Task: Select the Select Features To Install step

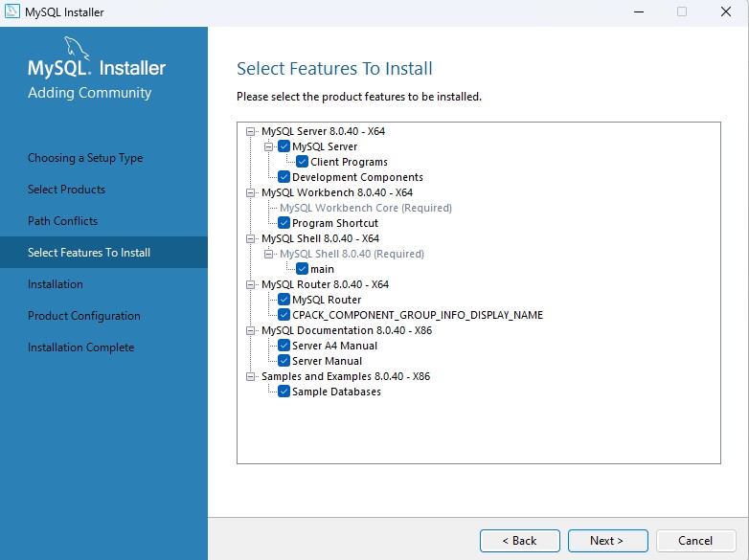Action: tap(103, 252)
